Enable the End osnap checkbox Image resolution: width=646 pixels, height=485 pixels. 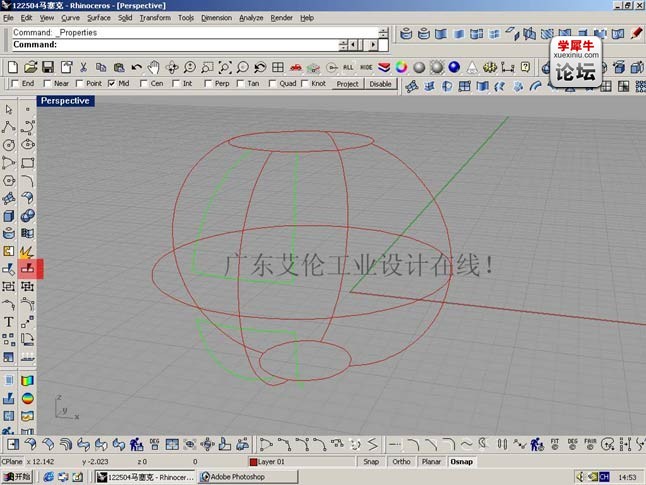click(15, 84)
